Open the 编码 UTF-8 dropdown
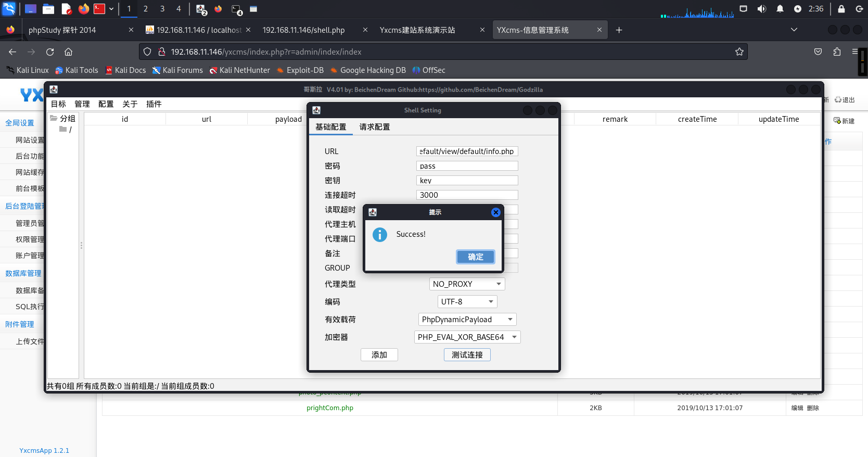The image size is (868, 457). 467,302
